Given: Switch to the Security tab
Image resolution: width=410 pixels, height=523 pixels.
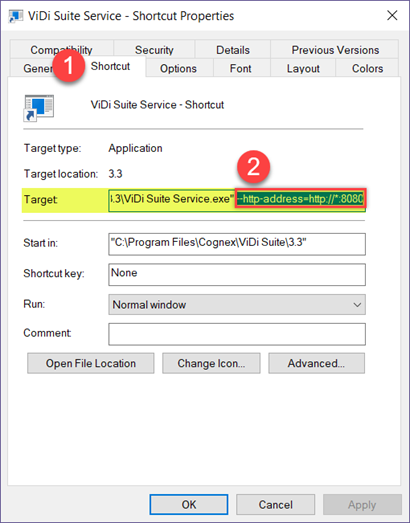Looking at the screenshot, I should (154, 50).
